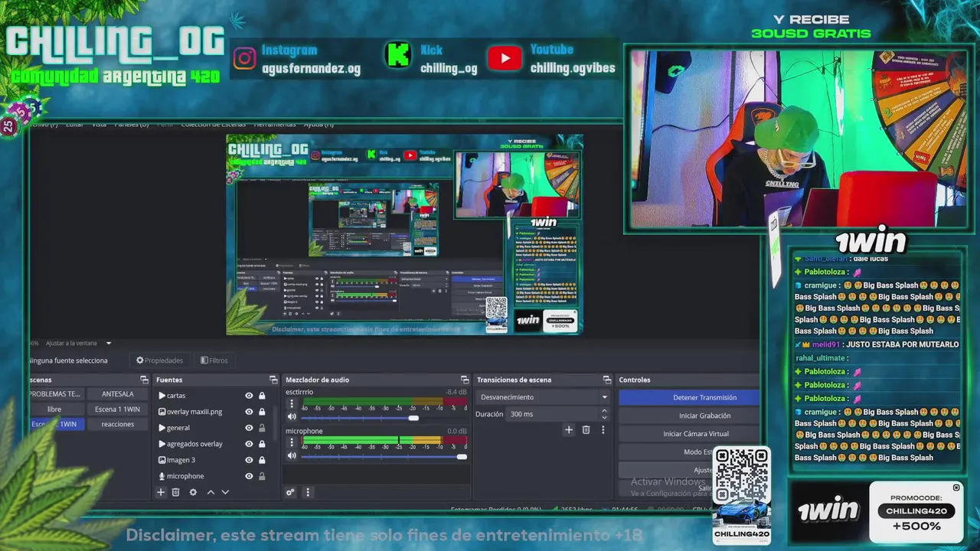The width and height of the screenshot is (980, 551).
Task: Open the Vista menu
Action: [x=100, y=124]
